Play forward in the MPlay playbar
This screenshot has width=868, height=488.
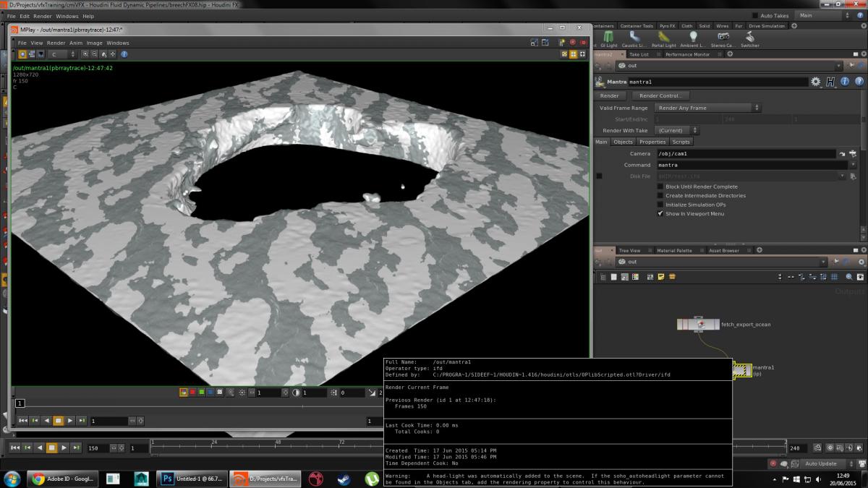point(70,420)
